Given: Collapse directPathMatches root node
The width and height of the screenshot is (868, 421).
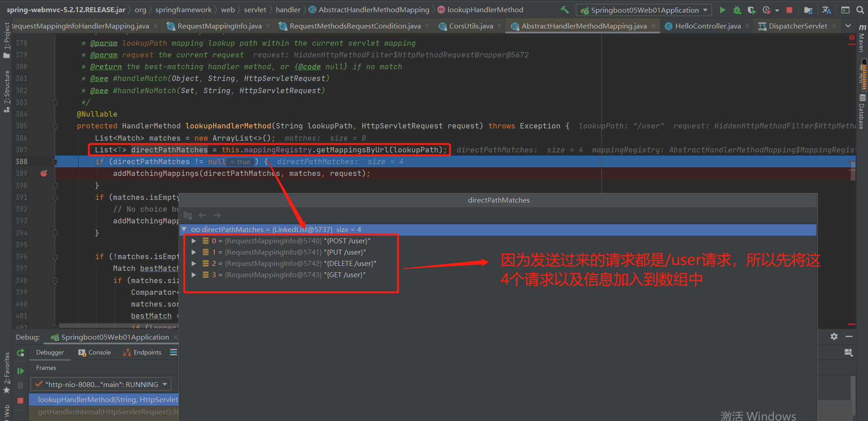Looking at the screenshot, I should click(184, 230).
